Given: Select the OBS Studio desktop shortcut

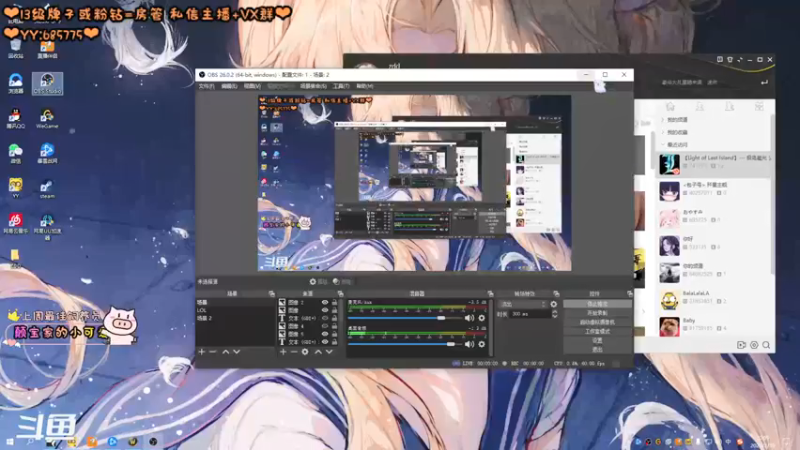Looking at the screenshot, I should coord(47,84).
